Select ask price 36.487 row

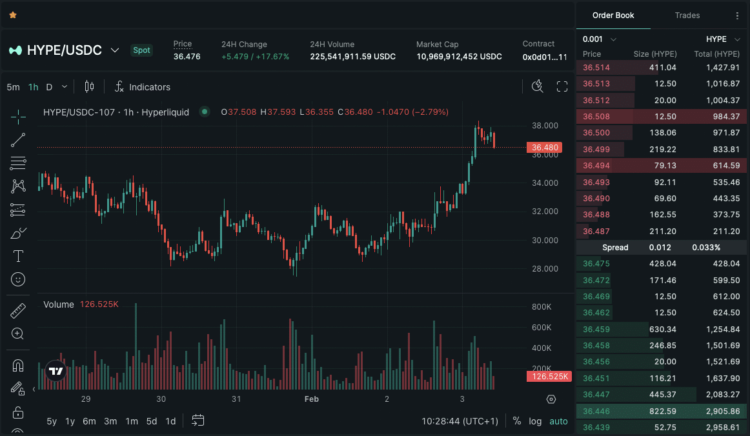[x=662, y=231]
